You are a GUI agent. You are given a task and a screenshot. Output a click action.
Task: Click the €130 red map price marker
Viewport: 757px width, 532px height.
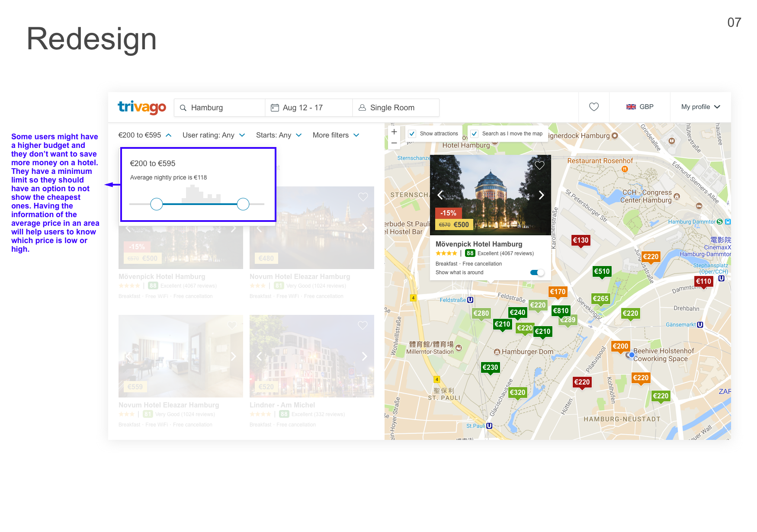pyautogui.click(x=581, y=241)
